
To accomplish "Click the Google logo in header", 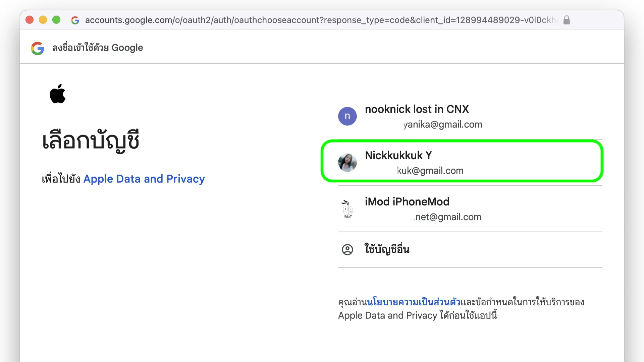I will pyautogui.click(x=38, y=48).
